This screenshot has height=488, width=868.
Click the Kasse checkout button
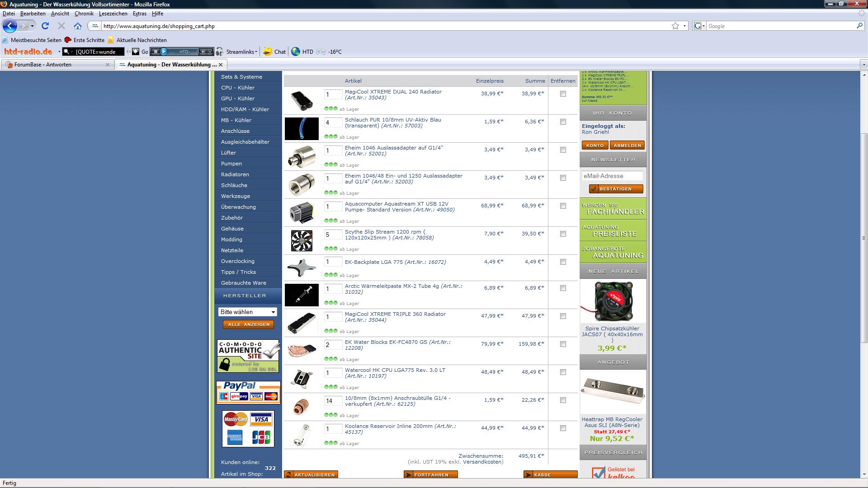point(550,474)
